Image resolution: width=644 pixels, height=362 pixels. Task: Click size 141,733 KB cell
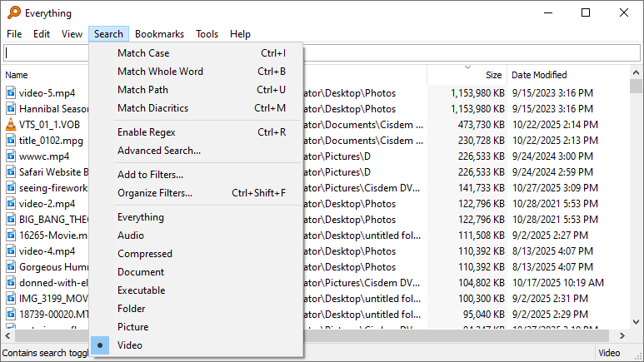pyautogui.click(x=482, y=187)
